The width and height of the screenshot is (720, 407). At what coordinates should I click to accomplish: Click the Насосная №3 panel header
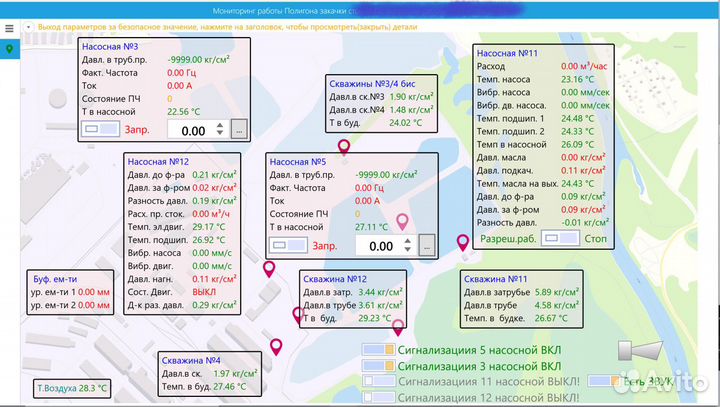tap(110, 46)
